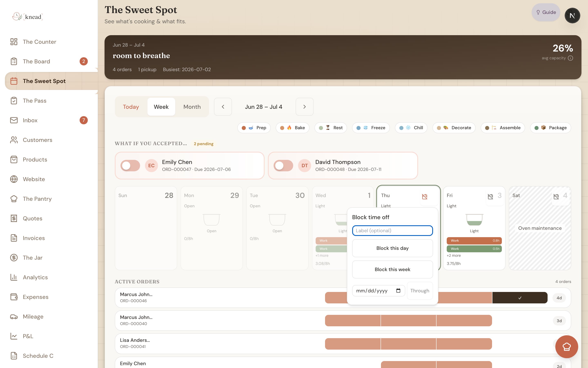Click The Board clipboard icon

point(14,61)
